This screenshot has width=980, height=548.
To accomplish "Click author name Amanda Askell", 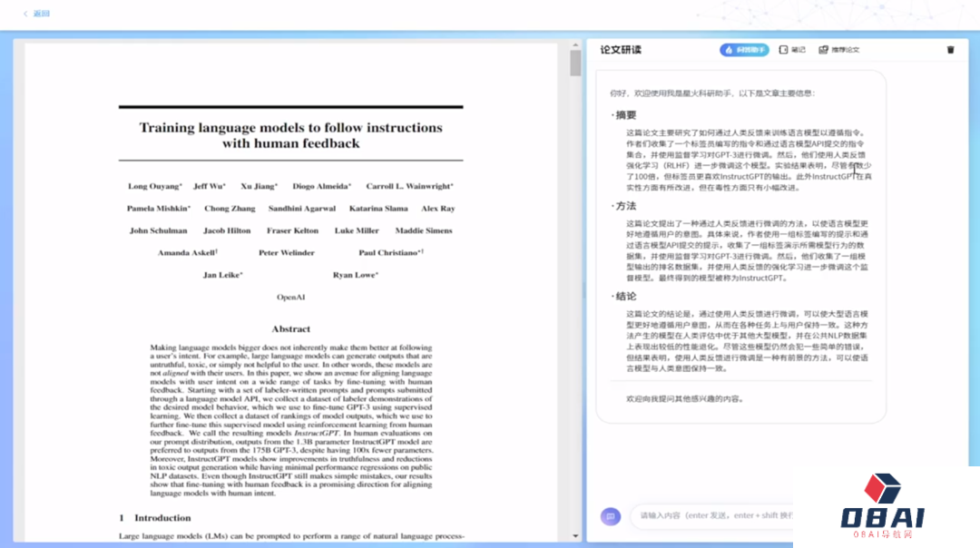I will click(188, 253).
